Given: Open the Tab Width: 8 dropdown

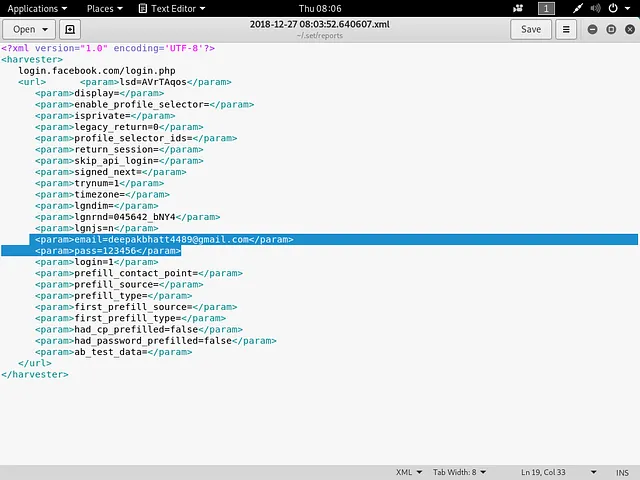Looking at the screenshot, I should [460, 472].
